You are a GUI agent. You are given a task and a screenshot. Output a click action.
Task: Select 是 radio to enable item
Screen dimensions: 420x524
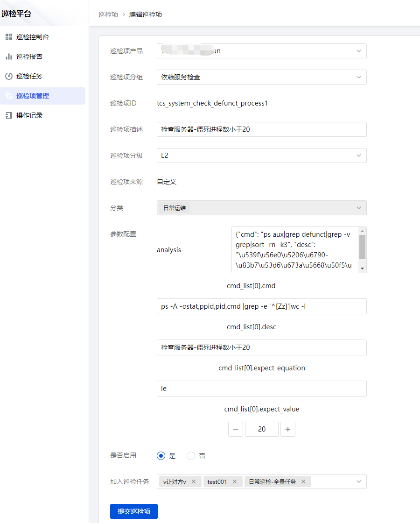tap(161, 456)
